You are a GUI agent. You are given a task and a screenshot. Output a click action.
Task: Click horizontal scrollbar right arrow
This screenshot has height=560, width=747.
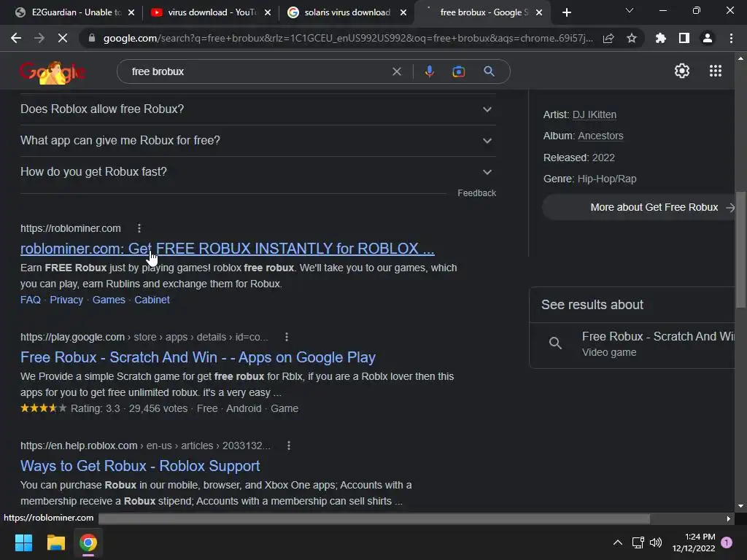(x=729, y=518)
